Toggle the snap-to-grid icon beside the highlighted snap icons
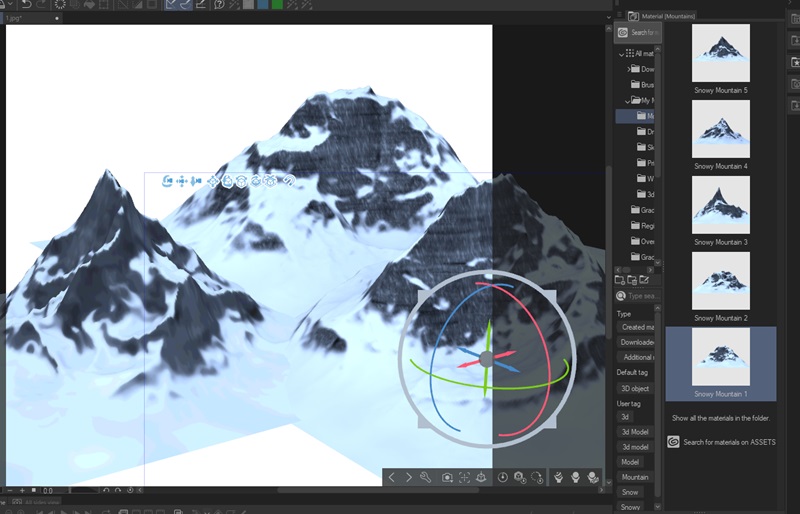The image size is (800, 514). click(x=201, y=5)
